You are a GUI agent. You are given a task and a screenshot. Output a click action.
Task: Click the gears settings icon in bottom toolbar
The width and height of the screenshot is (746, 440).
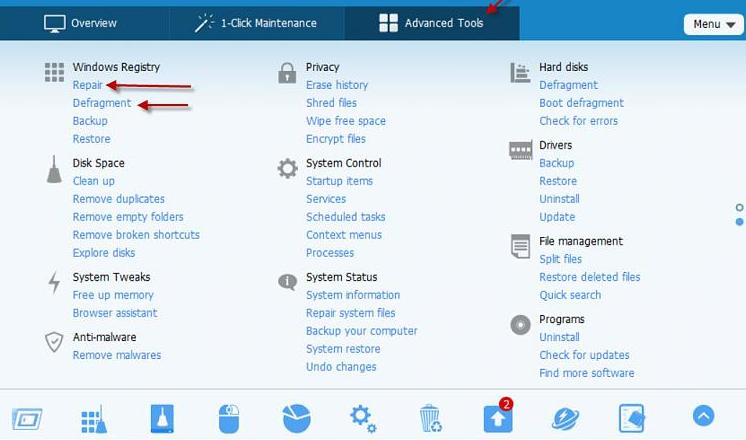(x=362, y=418)
